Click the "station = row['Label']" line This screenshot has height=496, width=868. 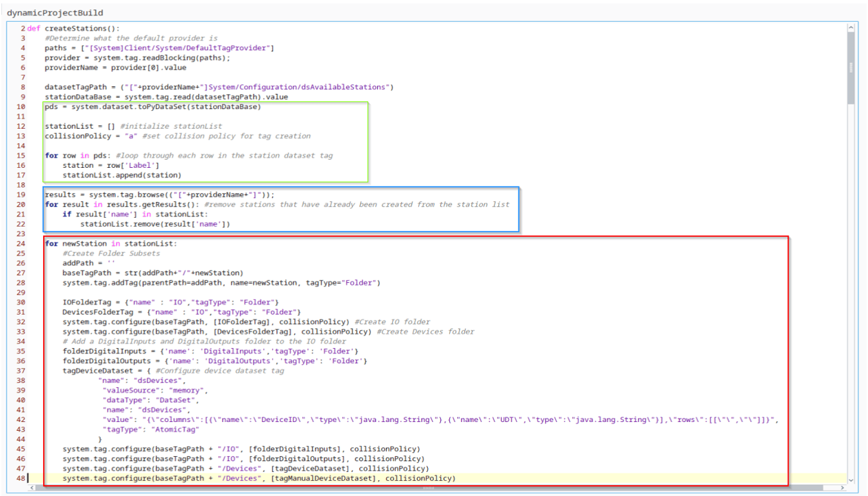point(111,165)
